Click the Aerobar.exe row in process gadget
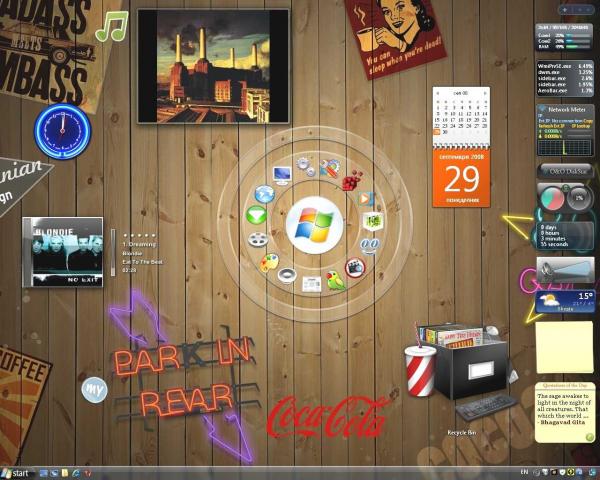Image resolution: width=600 pixels, height=480 pixels. [x=565, y=91]
